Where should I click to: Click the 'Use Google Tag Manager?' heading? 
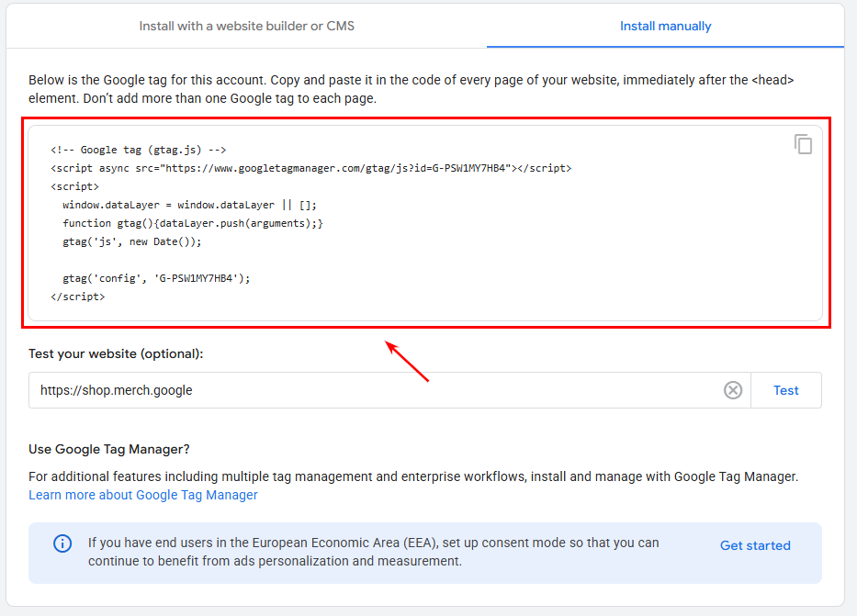pos(109,449)
